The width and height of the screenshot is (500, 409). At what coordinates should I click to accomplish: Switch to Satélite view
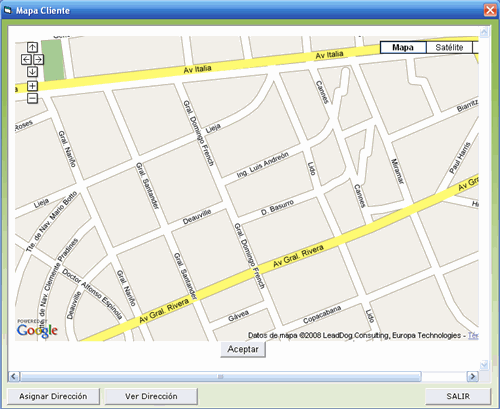coord(449,47)
